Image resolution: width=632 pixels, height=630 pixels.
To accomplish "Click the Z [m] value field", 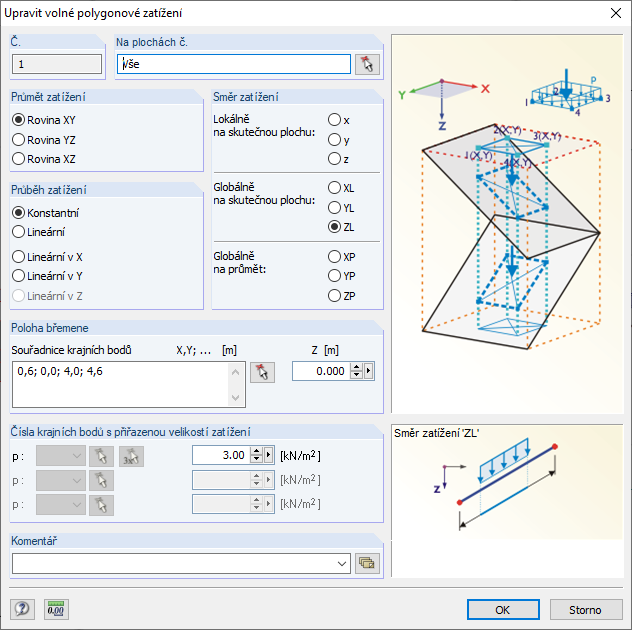I will pos(322,371).
